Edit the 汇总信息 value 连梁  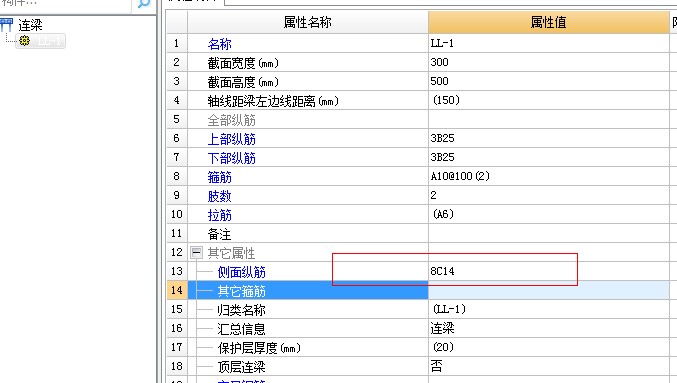(548, 328)
